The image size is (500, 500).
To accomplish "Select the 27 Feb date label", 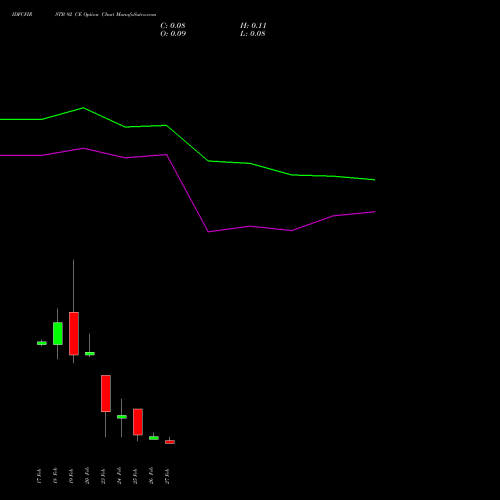I will pos(167,476).
